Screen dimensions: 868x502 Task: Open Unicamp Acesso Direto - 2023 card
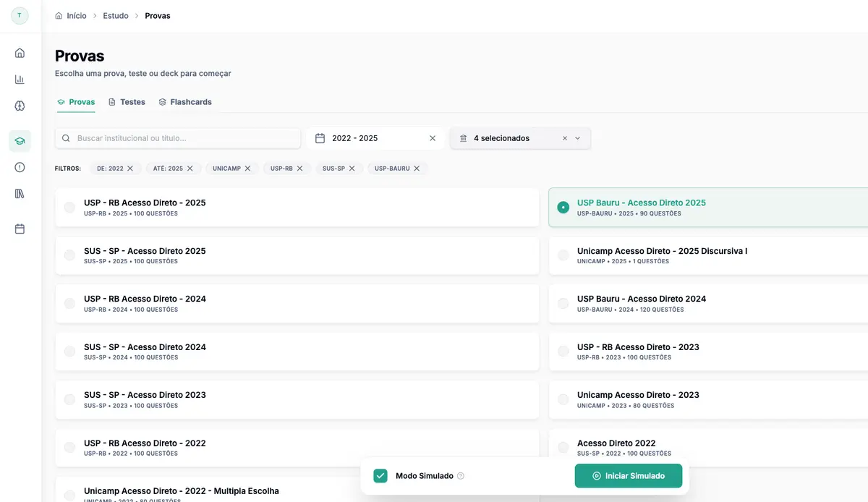(708, 400)
